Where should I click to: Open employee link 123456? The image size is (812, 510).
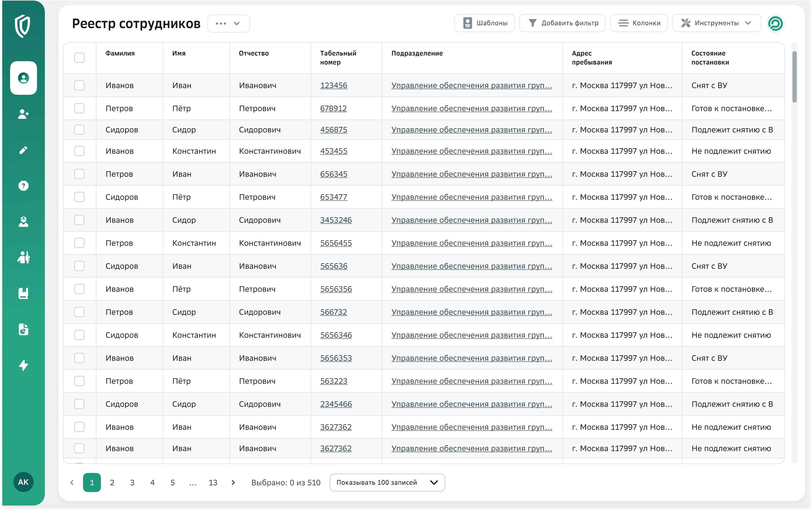tap(333, 85)
